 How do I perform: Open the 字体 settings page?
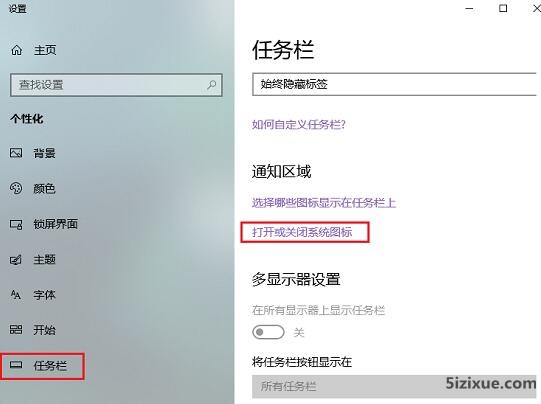pos(44,295)
